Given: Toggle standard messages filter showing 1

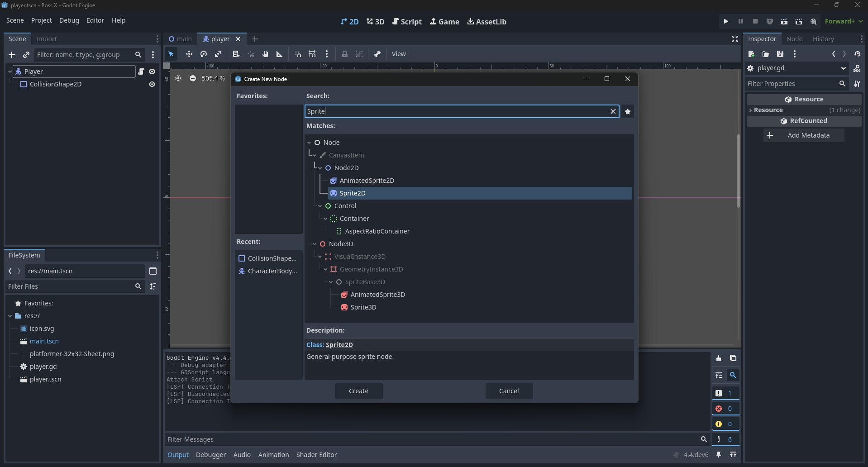Looking at the screenshot, I should [x=725, y=393].
